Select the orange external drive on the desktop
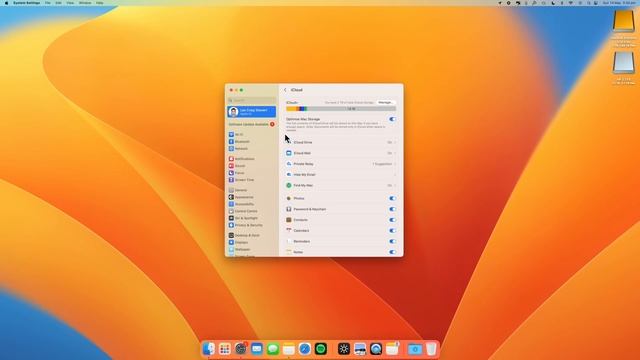This screenshot has width=640, height=360. [623, 21]
